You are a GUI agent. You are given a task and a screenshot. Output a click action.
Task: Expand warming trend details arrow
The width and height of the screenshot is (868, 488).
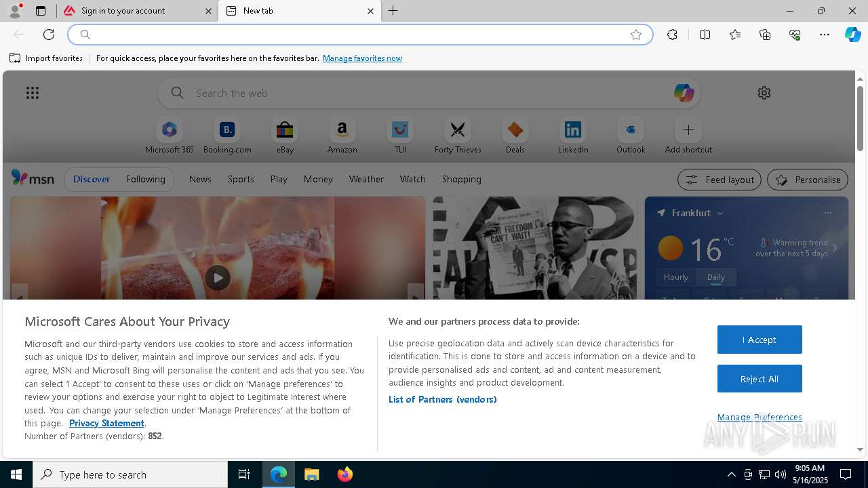[835, 248]
